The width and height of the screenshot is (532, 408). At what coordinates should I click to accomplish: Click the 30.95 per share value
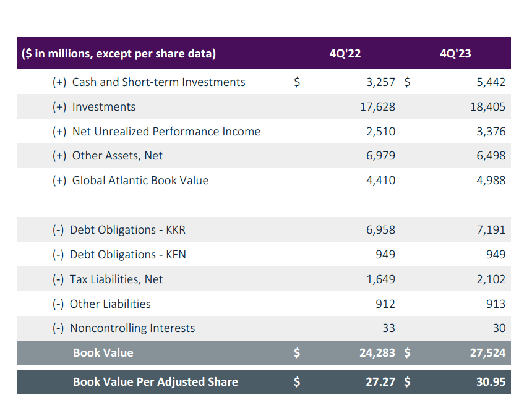[x=491, y=381]
